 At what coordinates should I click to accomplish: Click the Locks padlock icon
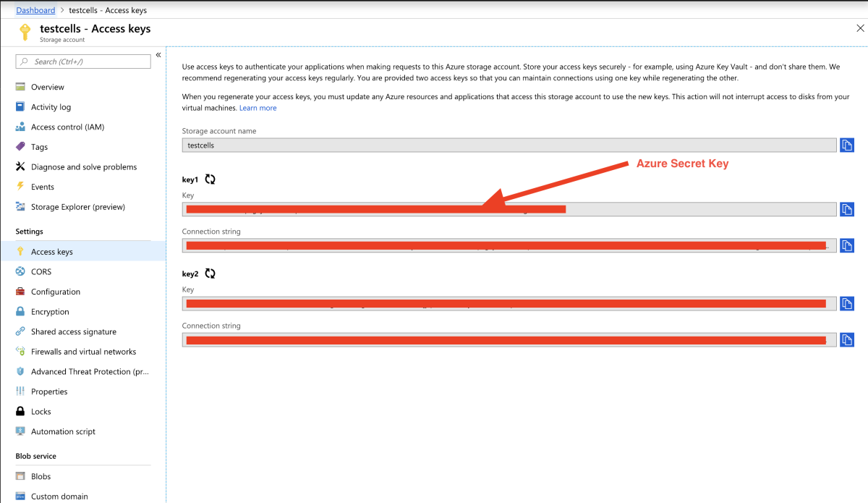pyautogui.click(x=20, y=412)
